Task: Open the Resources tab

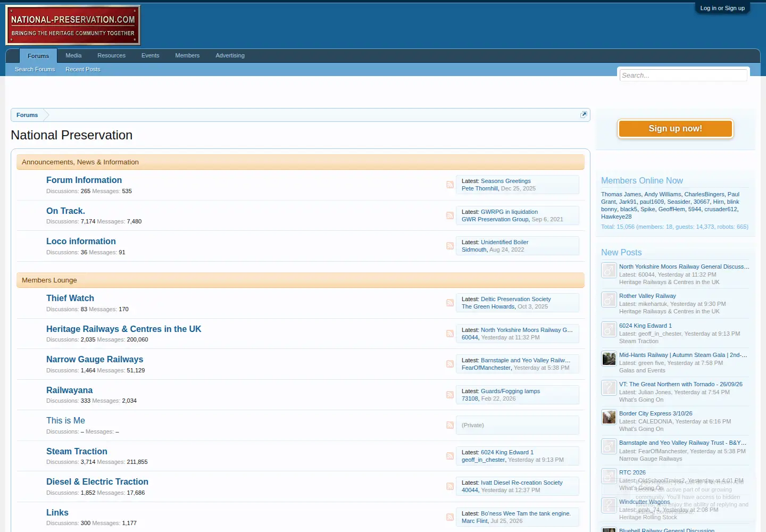Action: click(x=112, y=55)
